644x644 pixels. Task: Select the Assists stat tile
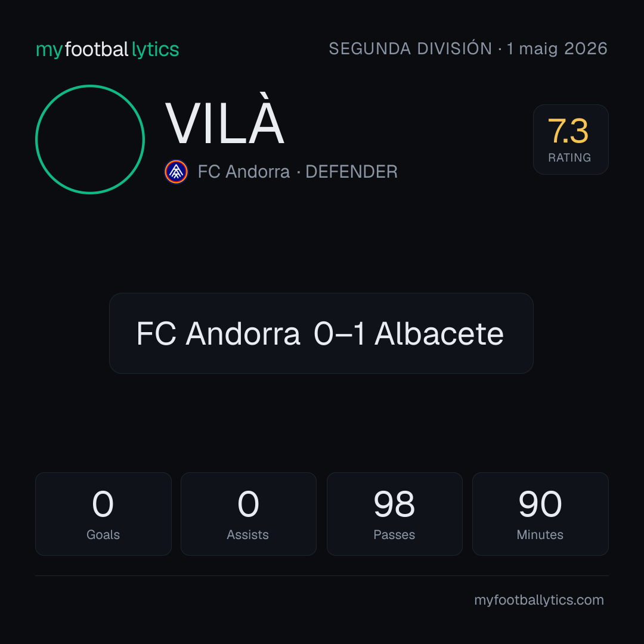click(x=249, y=514)
